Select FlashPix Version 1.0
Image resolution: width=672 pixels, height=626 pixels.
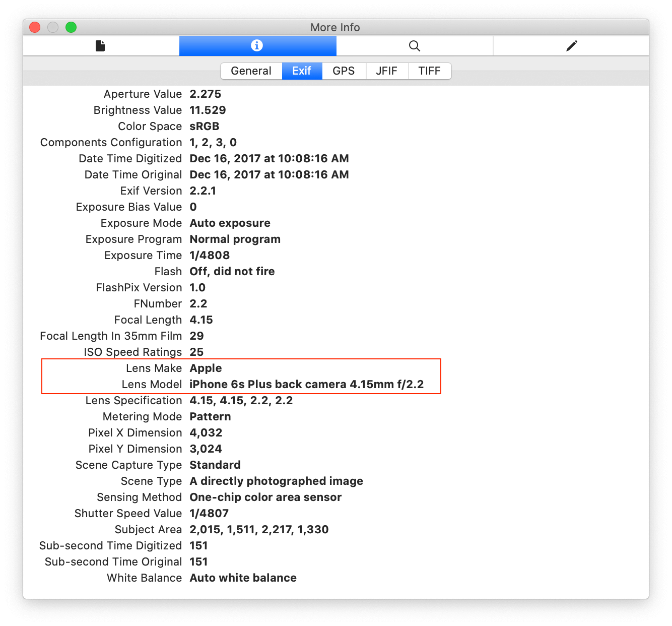pyautogui.click(x=197, y=288)
